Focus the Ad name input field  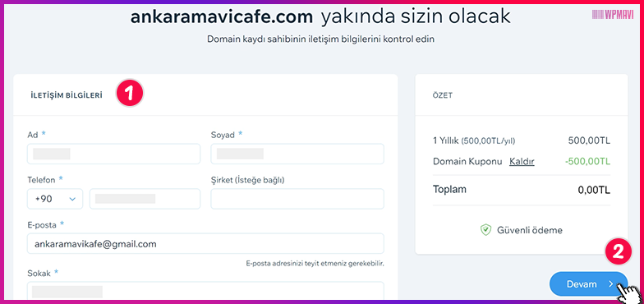[x=113, y=154]
